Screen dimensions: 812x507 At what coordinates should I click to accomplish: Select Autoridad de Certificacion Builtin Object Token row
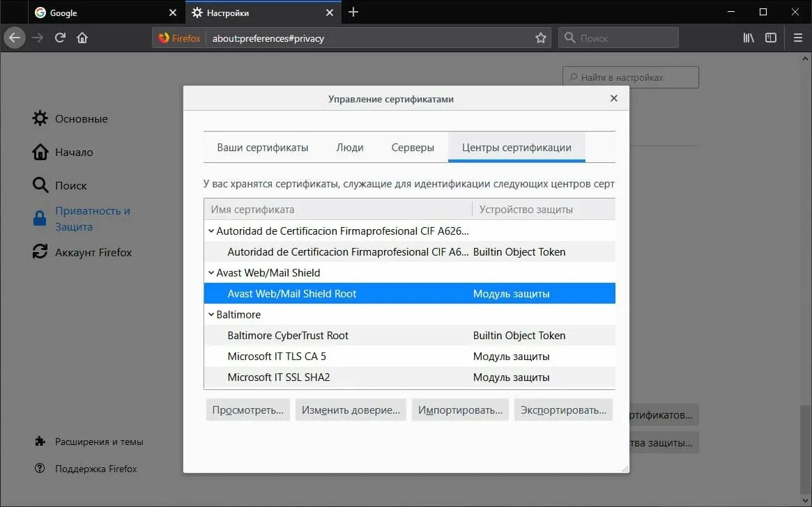pos(410,252)
